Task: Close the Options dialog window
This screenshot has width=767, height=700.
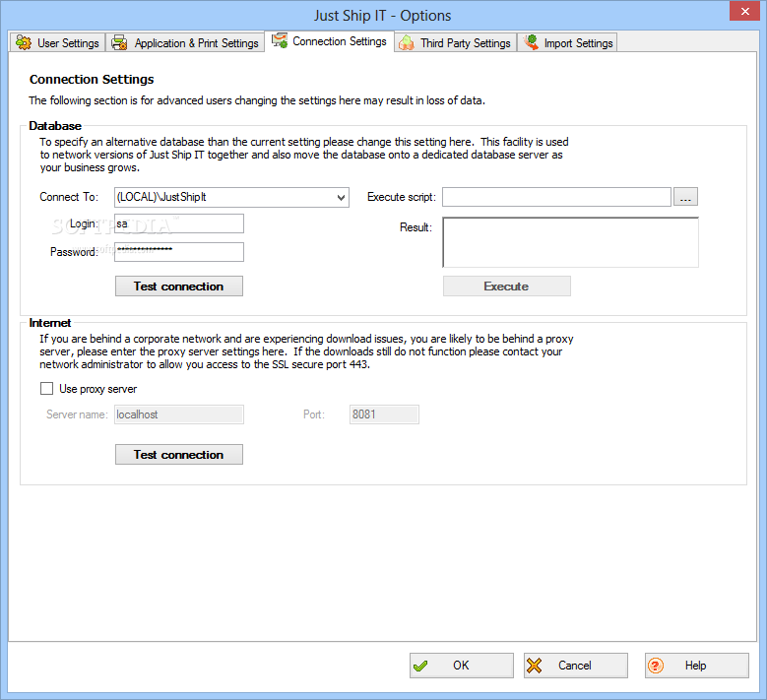Action: [x=744, y=11]
